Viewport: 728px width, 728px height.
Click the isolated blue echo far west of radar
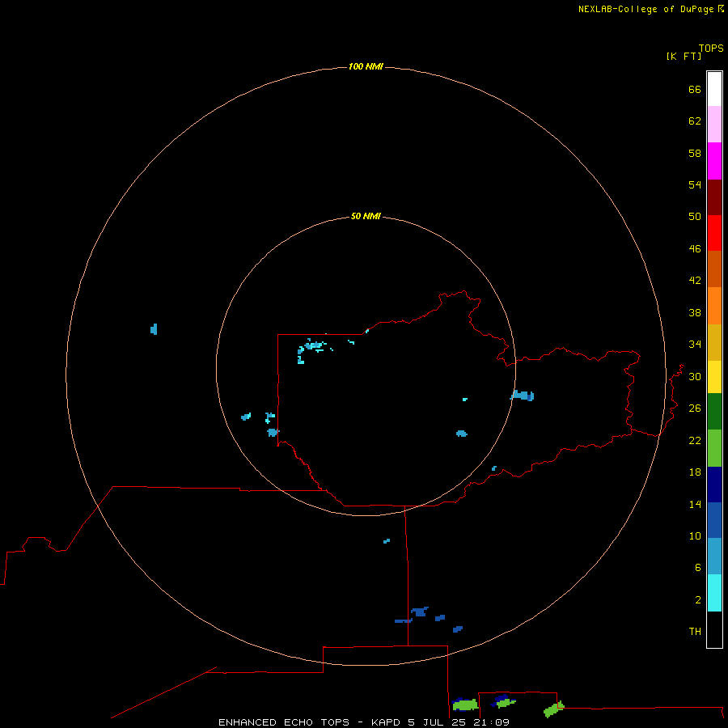tap(154, 329)
